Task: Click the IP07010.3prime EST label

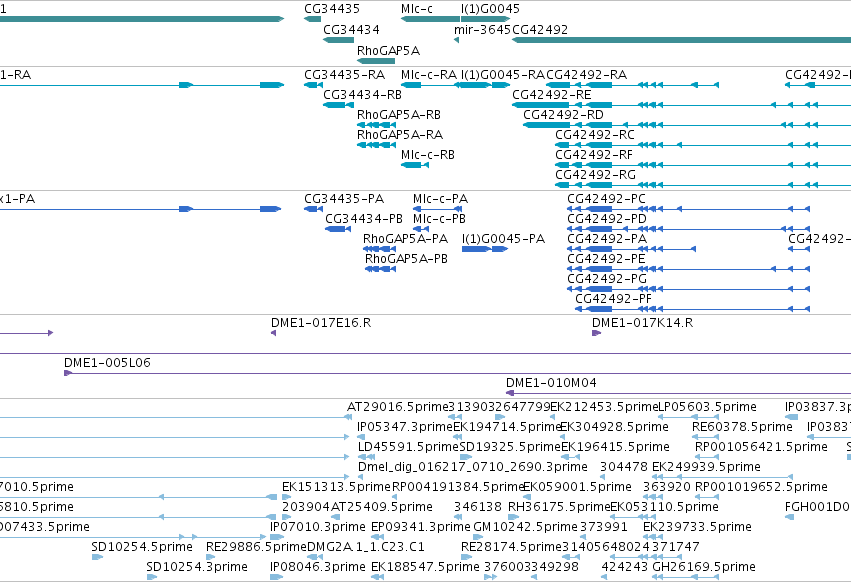Action: point(317,527)
